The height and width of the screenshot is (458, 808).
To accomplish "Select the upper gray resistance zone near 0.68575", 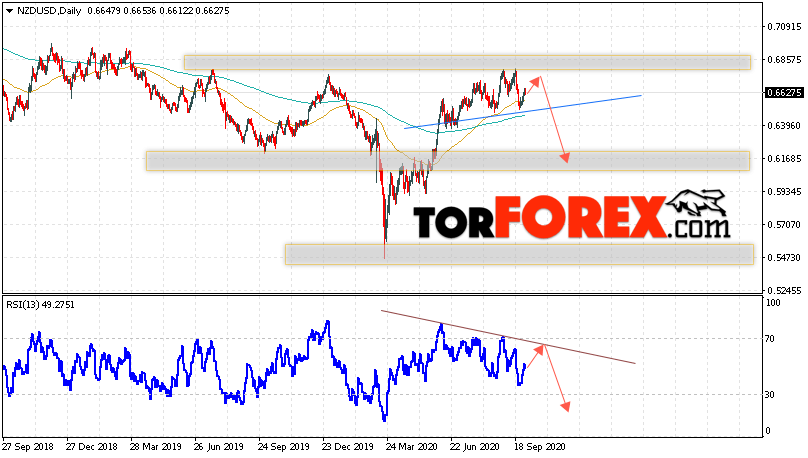I will pyautogui.click(x=467, y=62).
